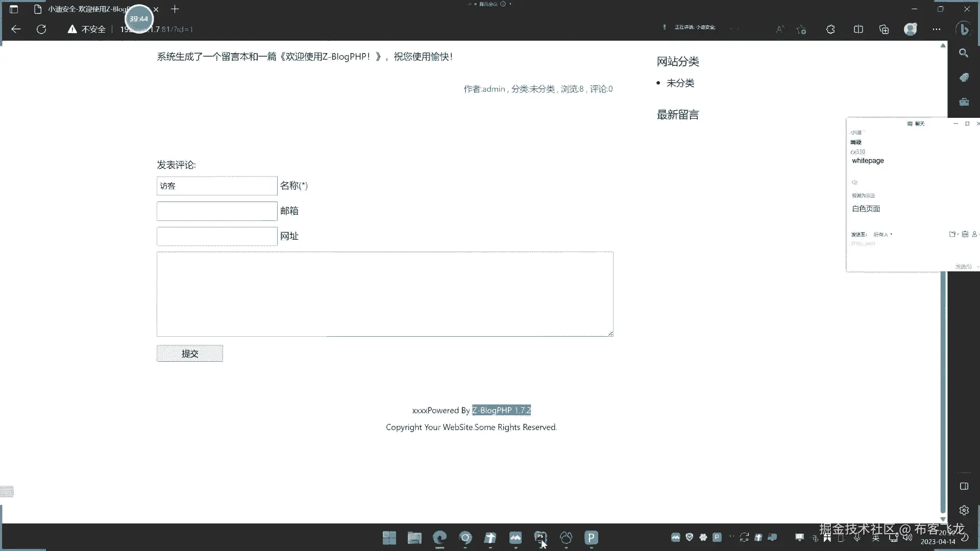The image size is (980, 551).
Task: Click into the comment text area
Action: pos(384,294)
